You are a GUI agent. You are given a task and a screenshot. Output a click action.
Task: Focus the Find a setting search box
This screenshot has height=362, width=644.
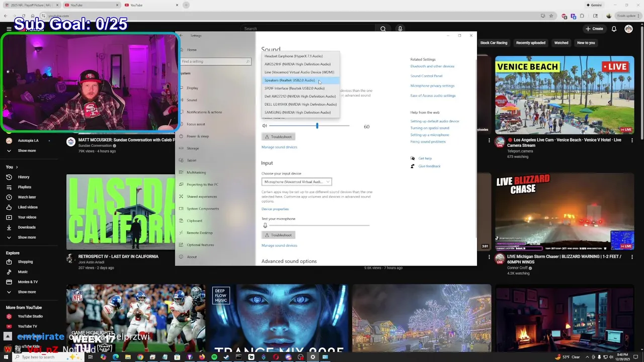click(x=215, y=61)
